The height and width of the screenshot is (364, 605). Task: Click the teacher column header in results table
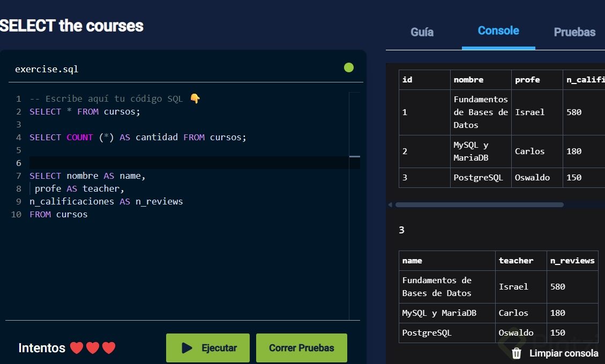pos(516,261)
